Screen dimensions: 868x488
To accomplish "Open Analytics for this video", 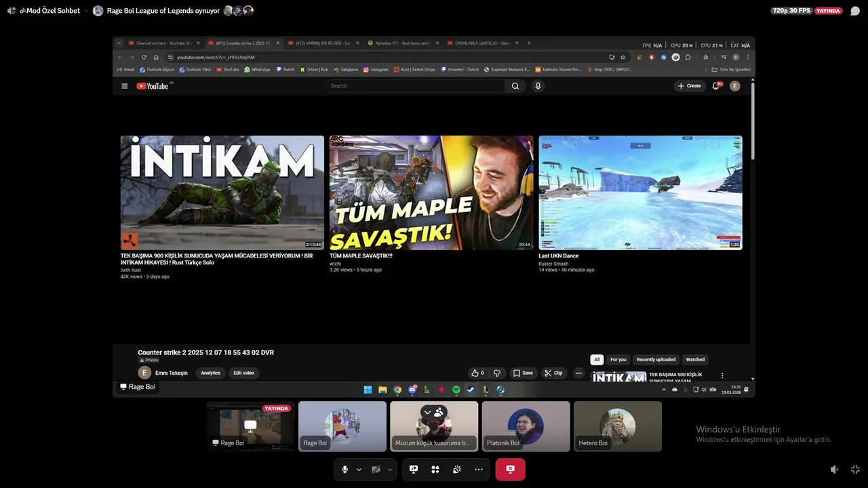I will pos(210,373).
